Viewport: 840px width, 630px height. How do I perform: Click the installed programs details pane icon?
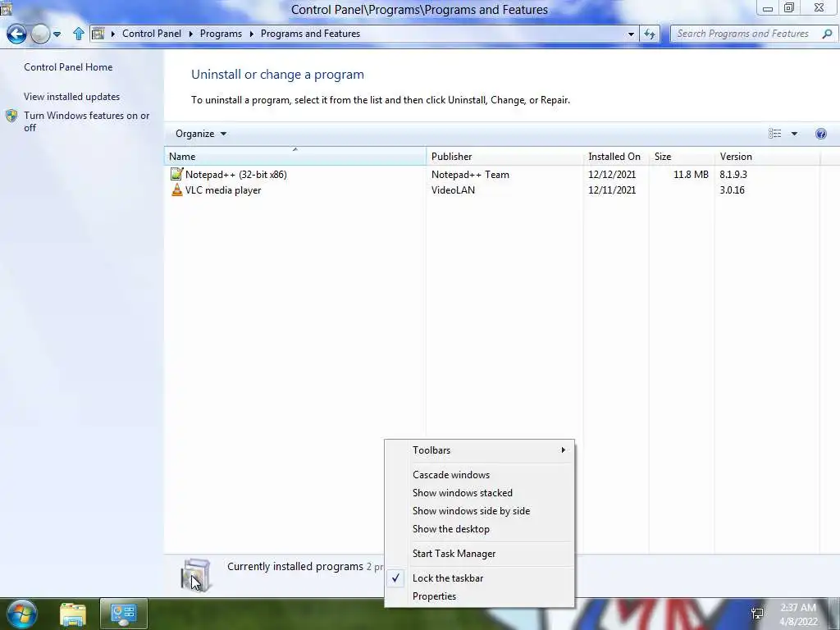tap(195, 575)
